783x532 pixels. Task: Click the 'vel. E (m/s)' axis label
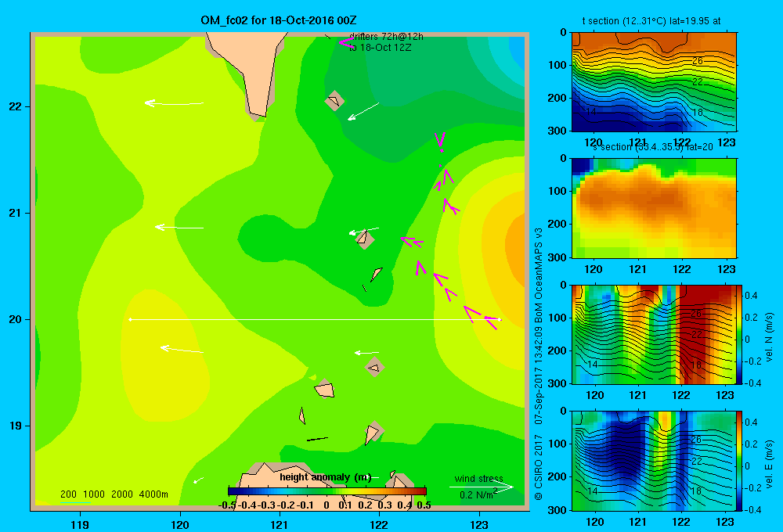[x=769, y=463]
